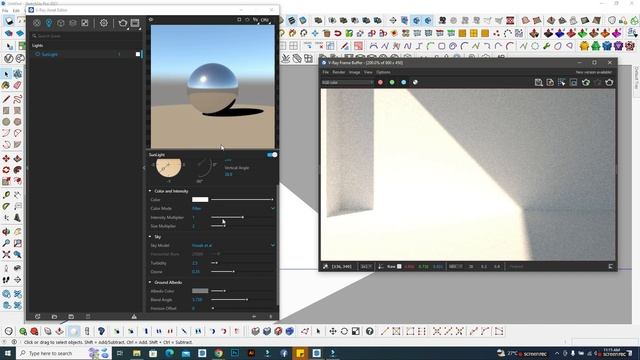Open the Sky Model dropdown
The height and width of the screenshot is (360, 640).
pos(233,245)
